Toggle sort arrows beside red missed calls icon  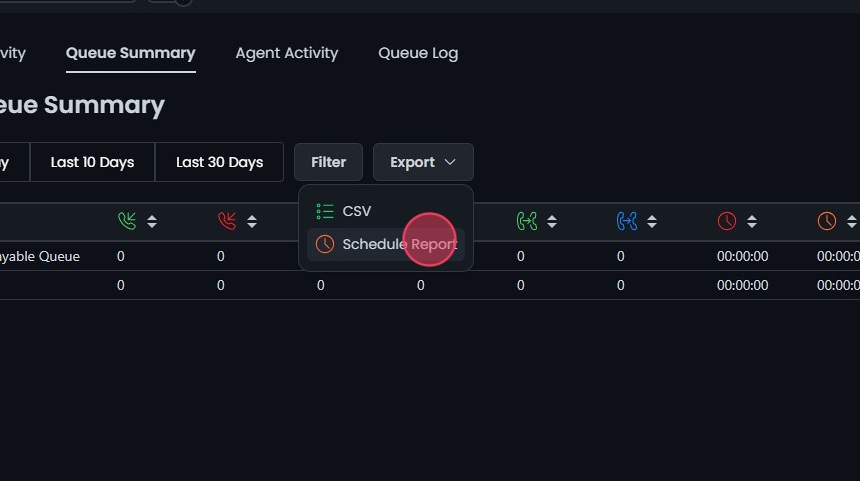[252, 221]
